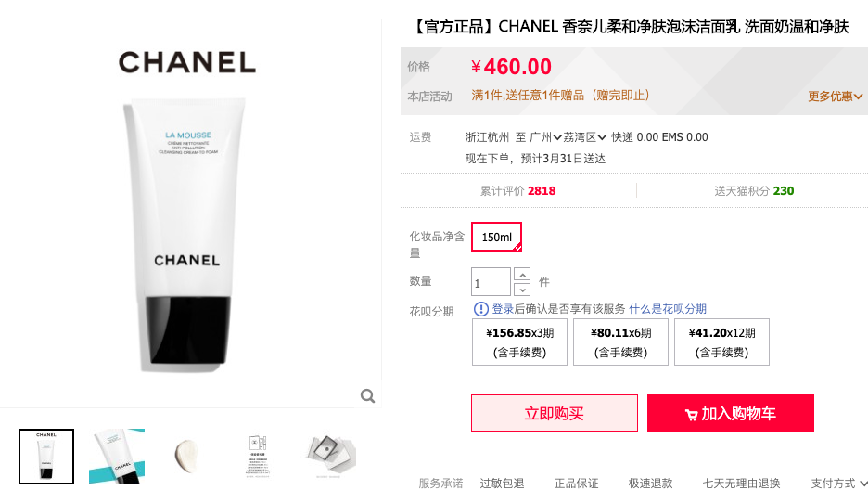
Task: Open the 什么是花呗分期 link
Action: [x=668, y=308]
